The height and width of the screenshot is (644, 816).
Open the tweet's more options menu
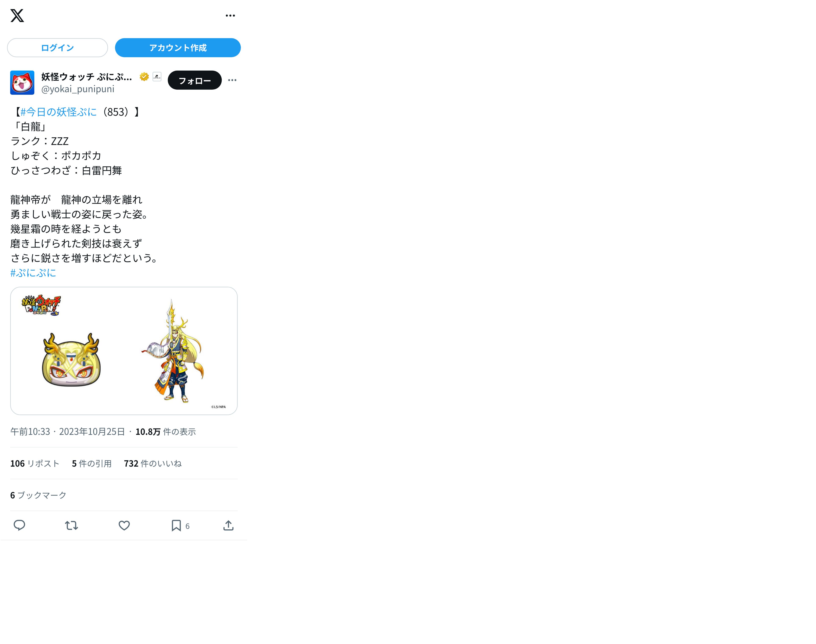click(232, 80)
